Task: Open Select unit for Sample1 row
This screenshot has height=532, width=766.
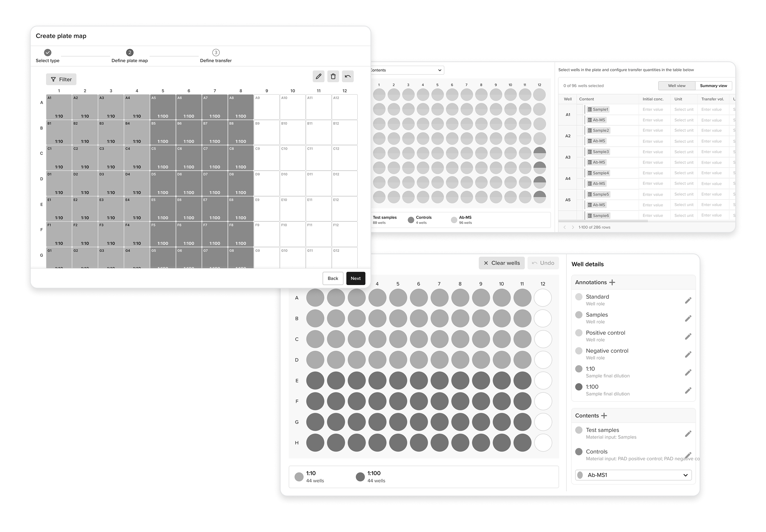Action: [x=684, y=110]
